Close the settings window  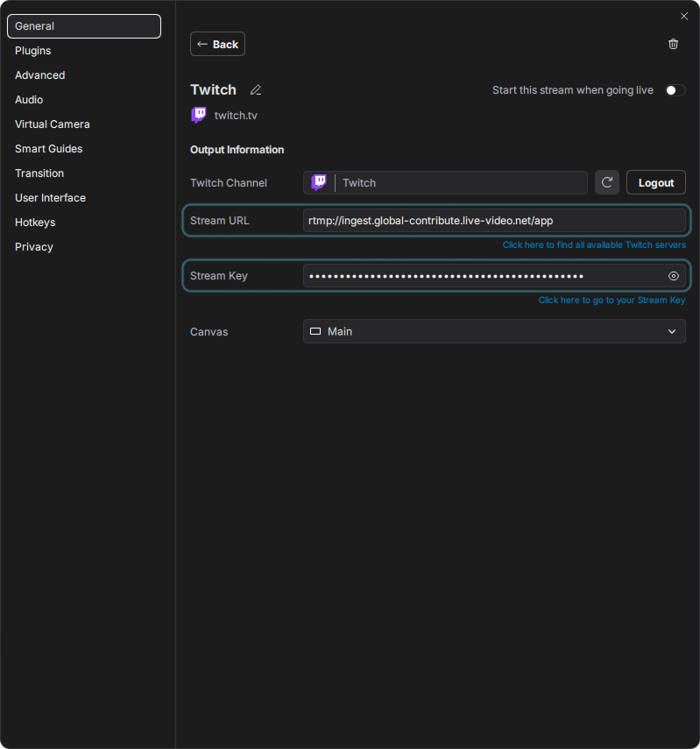[x=684, y=16]
